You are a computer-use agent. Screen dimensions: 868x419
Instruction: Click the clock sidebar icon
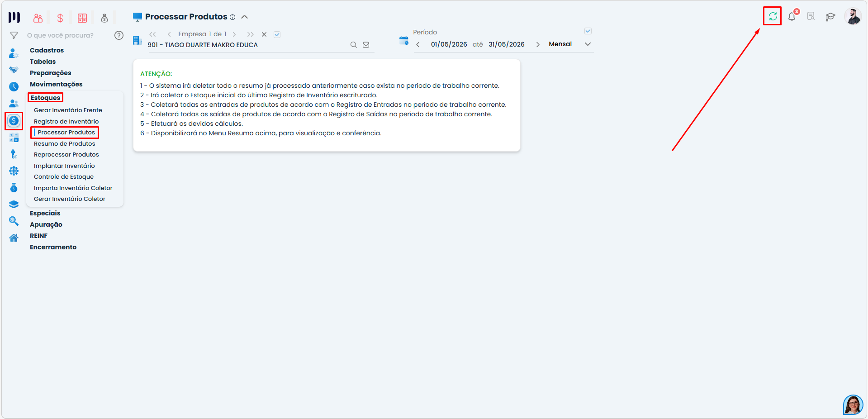[14, 87]
